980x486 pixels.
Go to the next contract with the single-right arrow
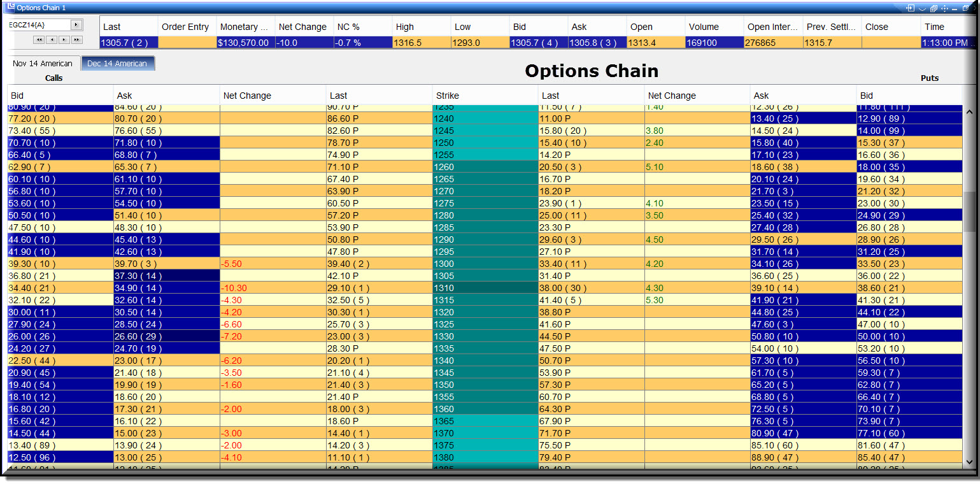click(x=64, y=39)
